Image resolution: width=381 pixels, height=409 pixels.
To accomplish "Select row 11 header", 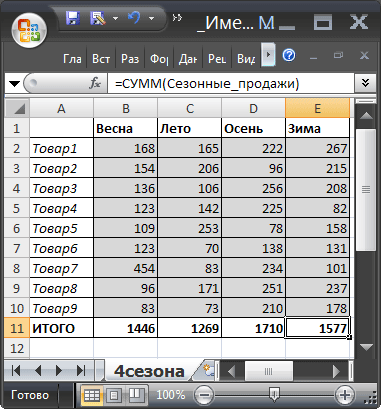I will pyautogui.click(x=17, y=328).
